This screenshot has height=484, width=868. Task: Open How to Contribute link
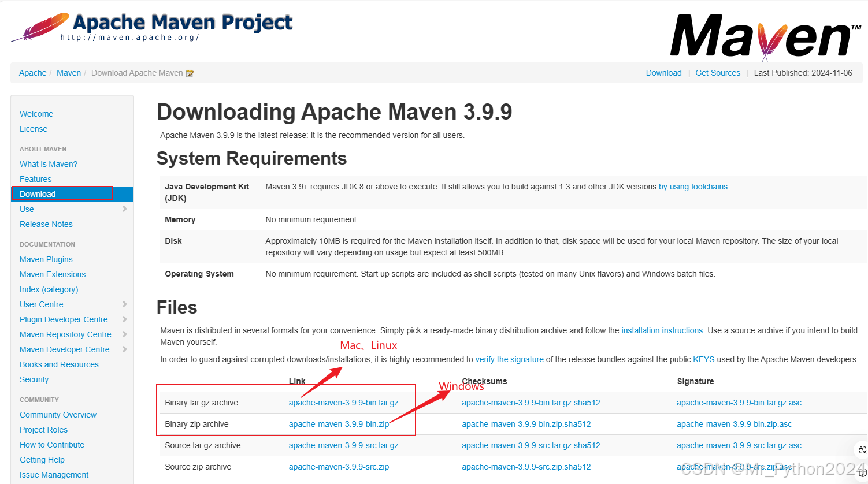(x=52, y=445)
